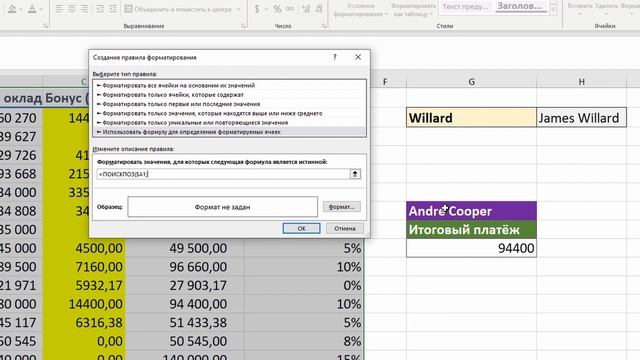Open the Число group dialog launcher

pos(324,26)
